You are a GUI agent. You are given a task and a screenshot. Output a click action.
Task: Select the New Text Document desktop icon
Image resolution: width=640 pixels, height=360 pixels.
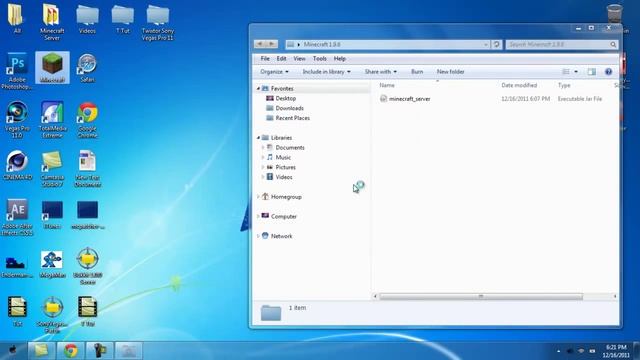(x=87, y=169)
